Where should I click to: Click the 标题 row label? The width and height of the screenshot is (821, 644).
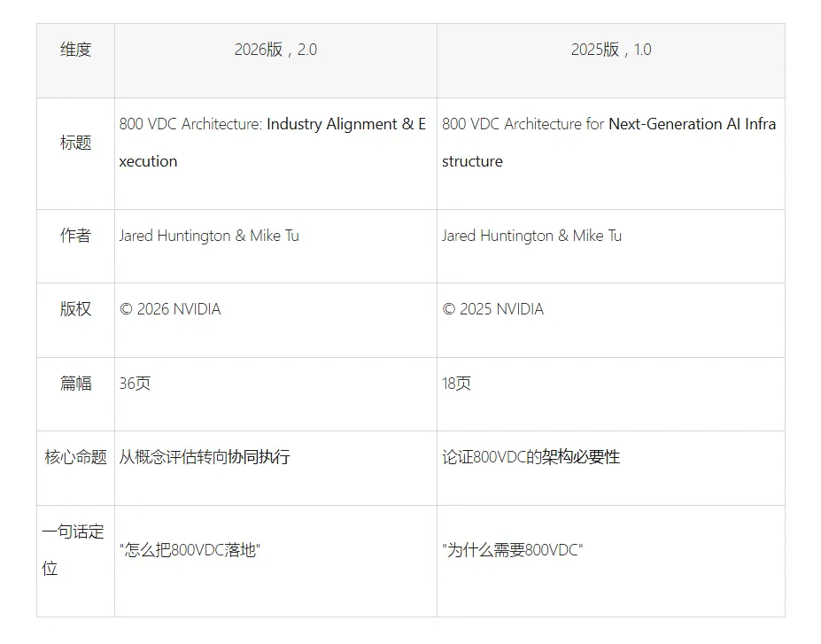pyautogui.click(x=75, y=143)
